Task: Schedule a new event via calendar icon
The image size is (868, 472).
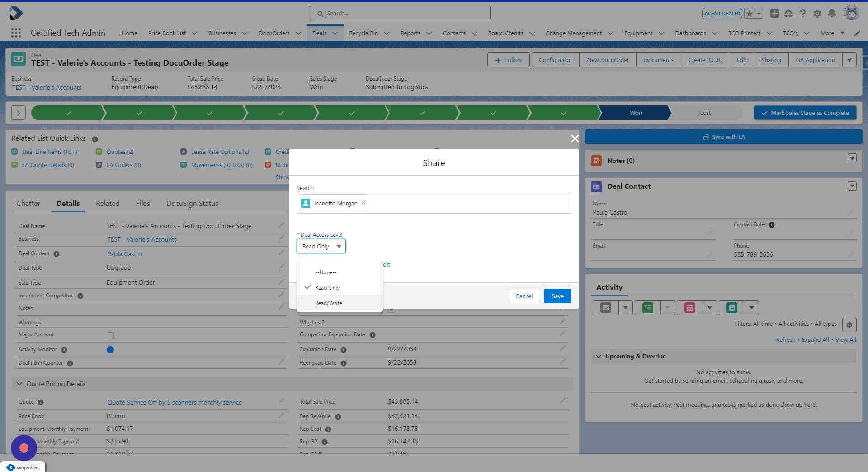Action: [689, 307]
